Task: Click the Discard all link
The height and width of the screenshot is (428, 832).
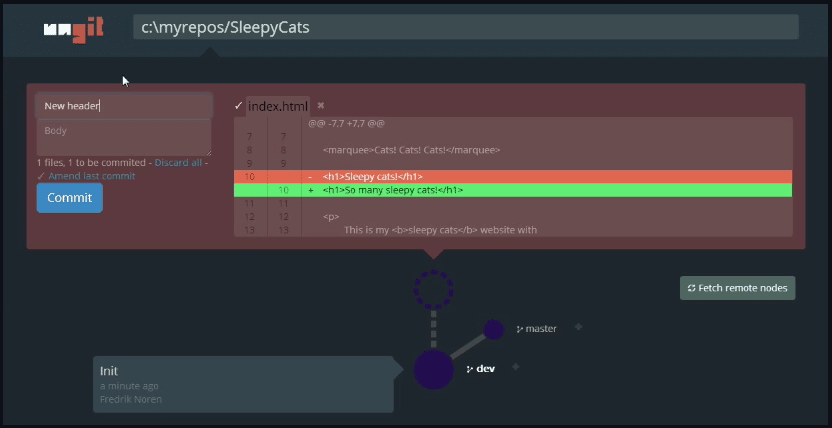Action: point(178,163)
